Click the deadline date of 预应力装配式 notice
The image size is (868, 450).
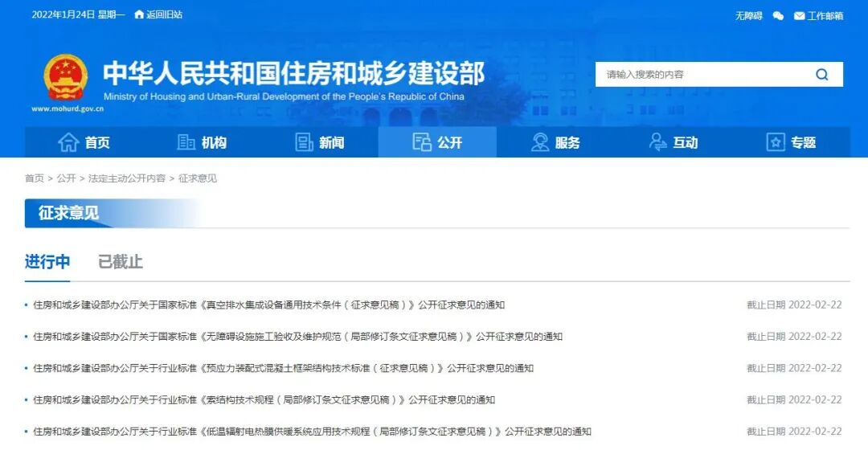pos(794,368)
